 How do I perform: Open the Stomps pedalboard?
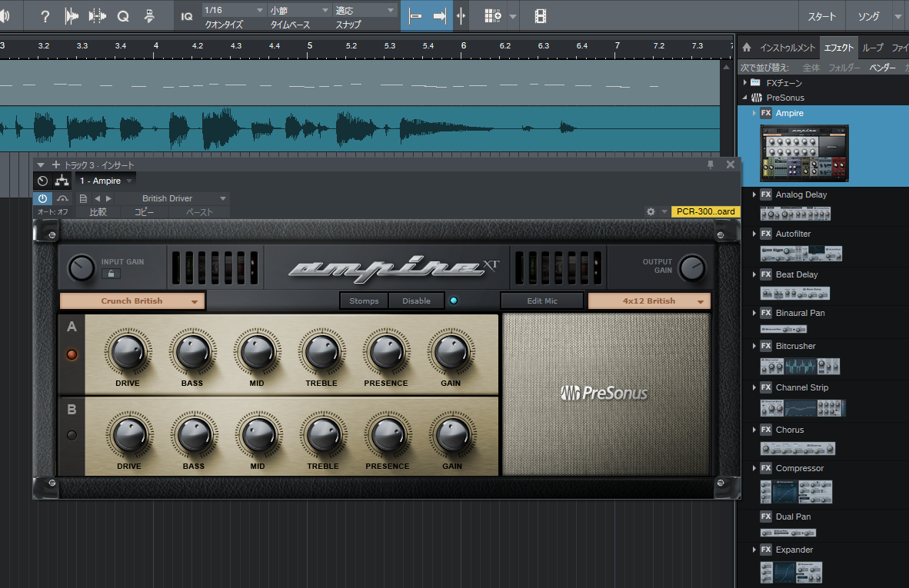click(x=364, y=301)
